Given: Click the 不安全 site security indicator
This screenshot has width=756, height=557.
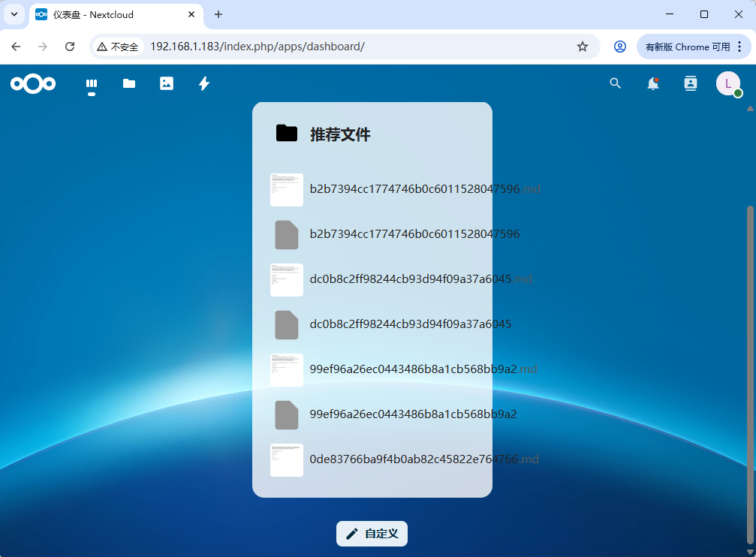Looking at the screenshot, I should pyautogui.click(x=118, y=47).
